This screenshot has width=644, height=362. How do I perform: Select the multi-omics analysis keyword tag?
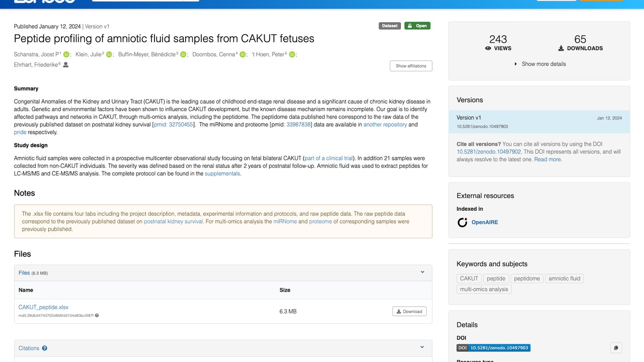tap(484, 289)
